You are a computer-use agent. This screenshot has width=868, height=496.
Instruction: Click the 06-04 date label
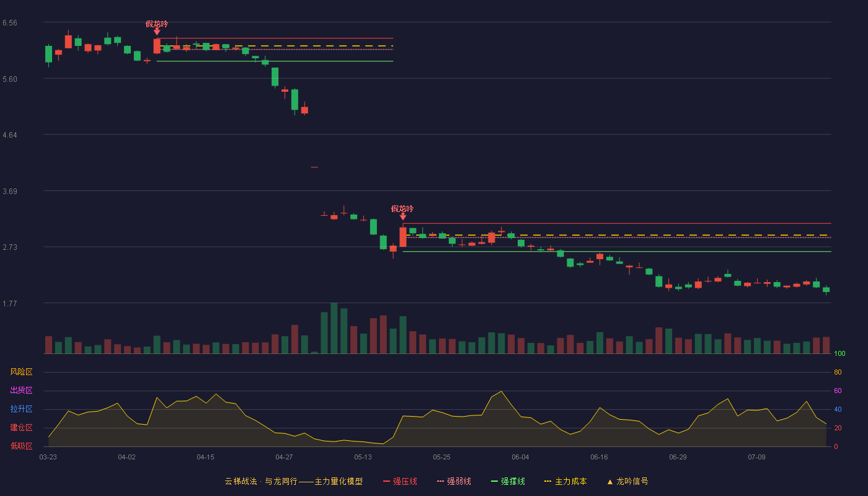pos(521,457)
